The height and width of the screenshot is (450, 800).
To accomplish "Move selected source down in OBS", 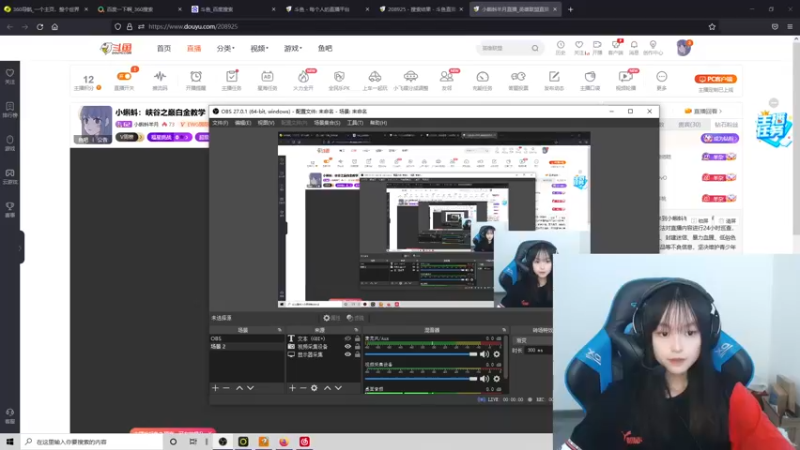I will [x=338, y=388].
